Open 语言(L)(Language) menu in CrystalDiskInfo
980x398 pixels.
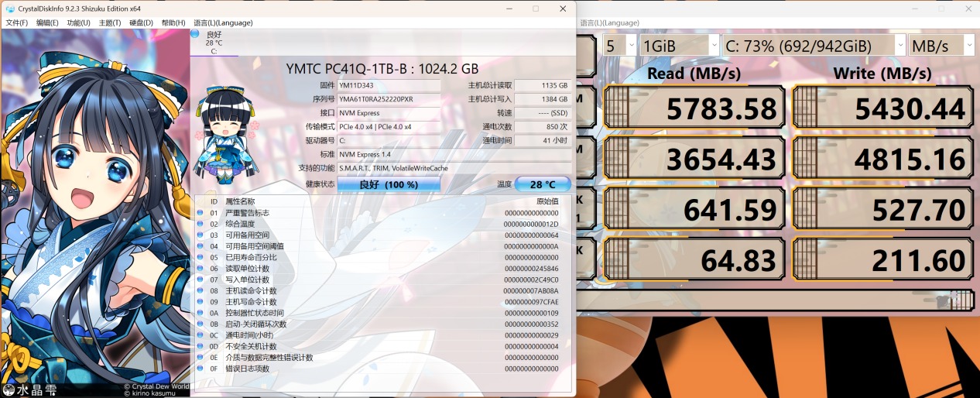pyautogui.click(x=223, y=22)
